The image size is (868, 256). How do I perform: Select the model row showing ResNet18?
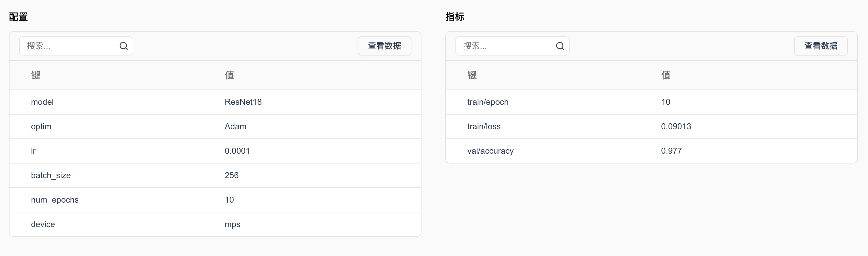(215, 102)
